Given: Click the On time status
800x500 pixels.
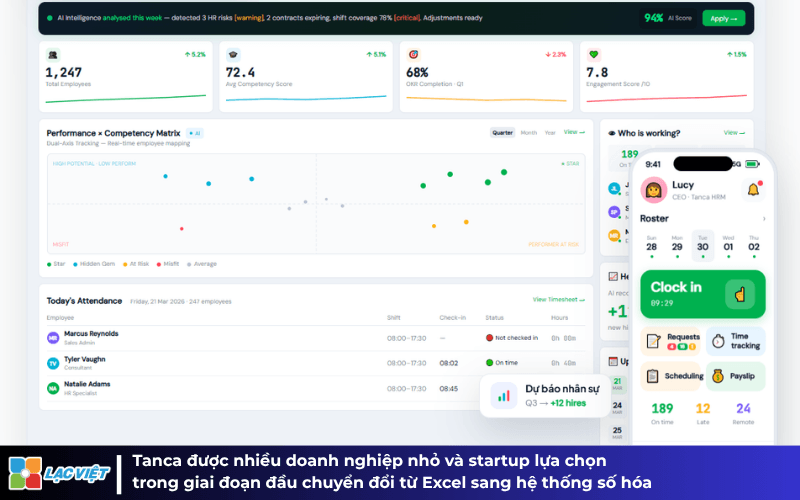Looking at the screenshot, I should tap(502, 363).
